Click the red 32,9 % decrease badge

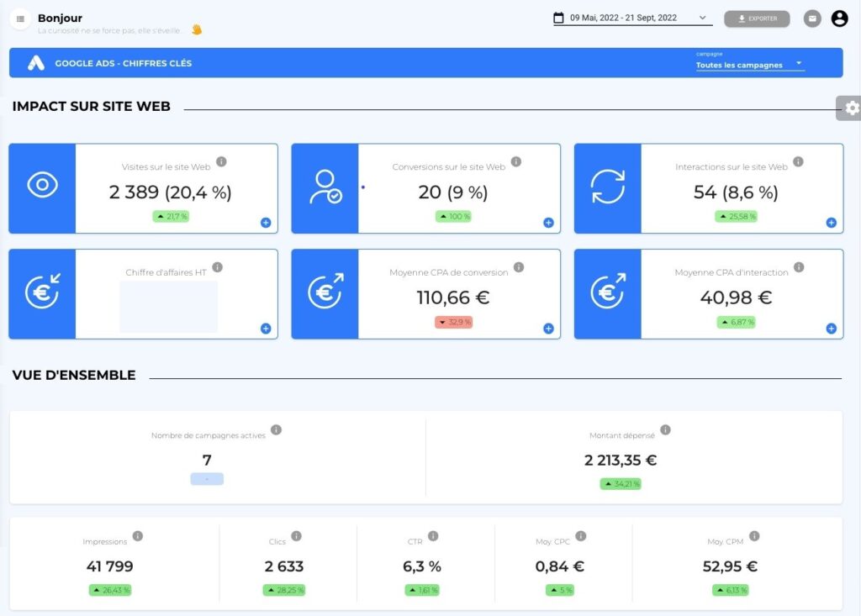[455, 320]
